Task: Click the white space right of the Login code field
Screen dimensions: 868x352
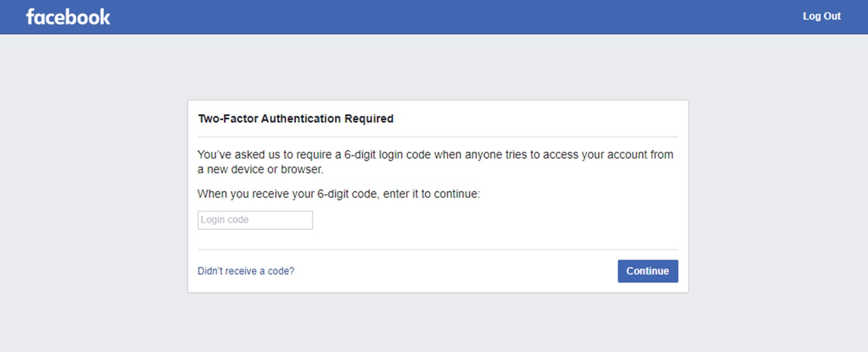Action: coord(495,220)
